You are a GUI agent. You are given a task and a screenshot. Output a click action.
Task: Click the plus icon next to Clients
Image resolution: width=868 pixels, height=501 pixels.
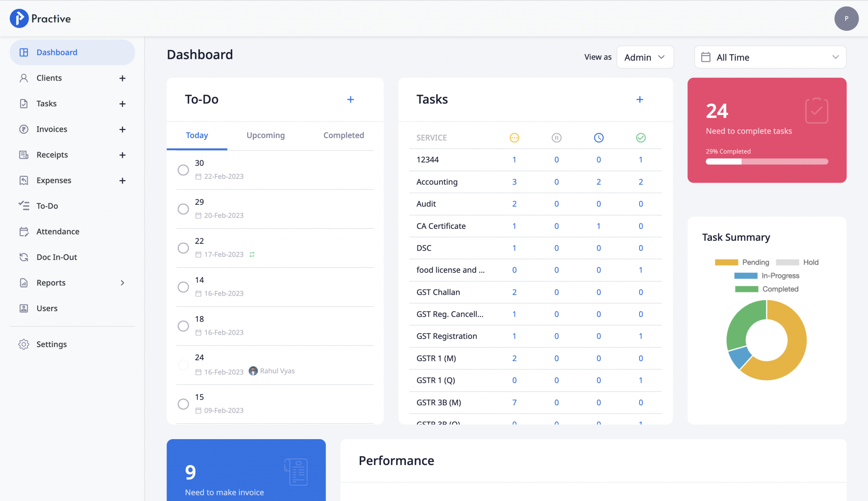[122, 78]
